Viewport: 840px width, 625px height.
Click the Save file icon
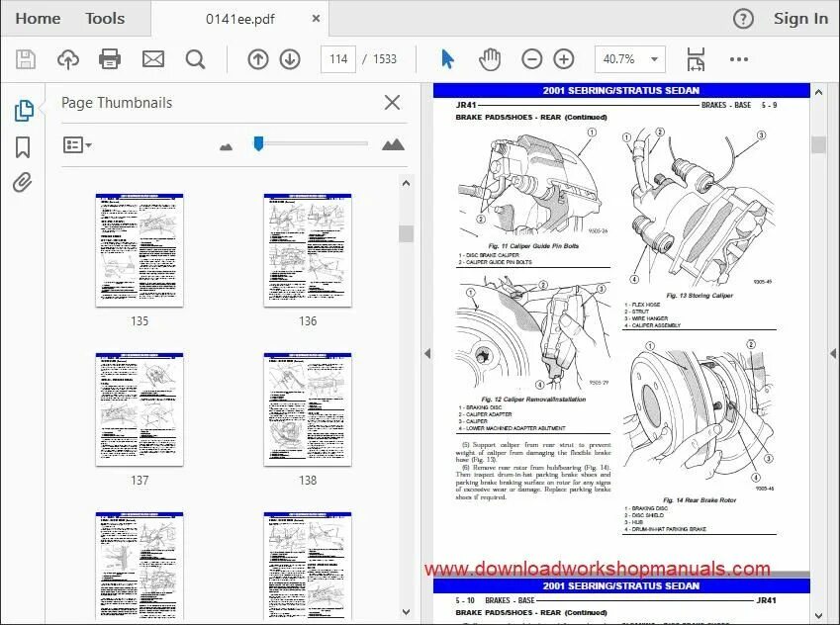point(25,59)
